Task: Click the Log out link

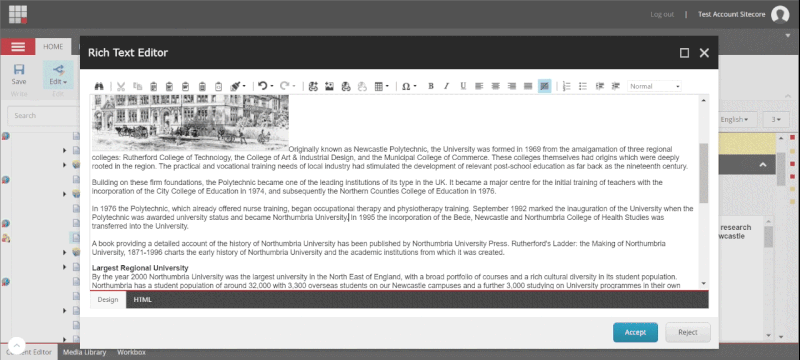Action: click(x=662, y=14)
